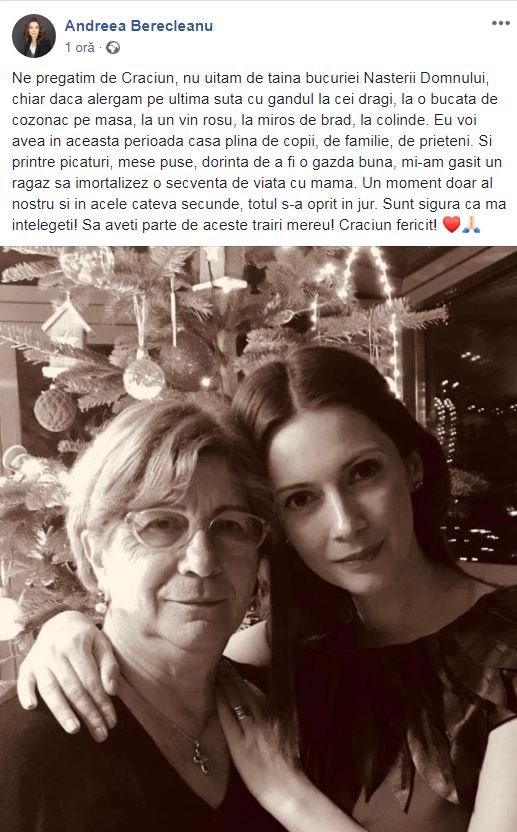Click the opening words 'Ne pregatim de Craciun'
517x832 pixels.
93,78
